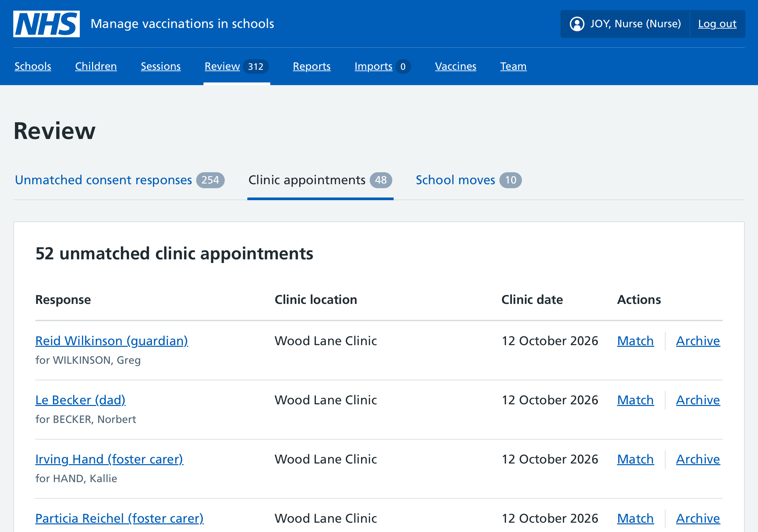Open the Team page
758x532 pixels.
coord(513,66)
